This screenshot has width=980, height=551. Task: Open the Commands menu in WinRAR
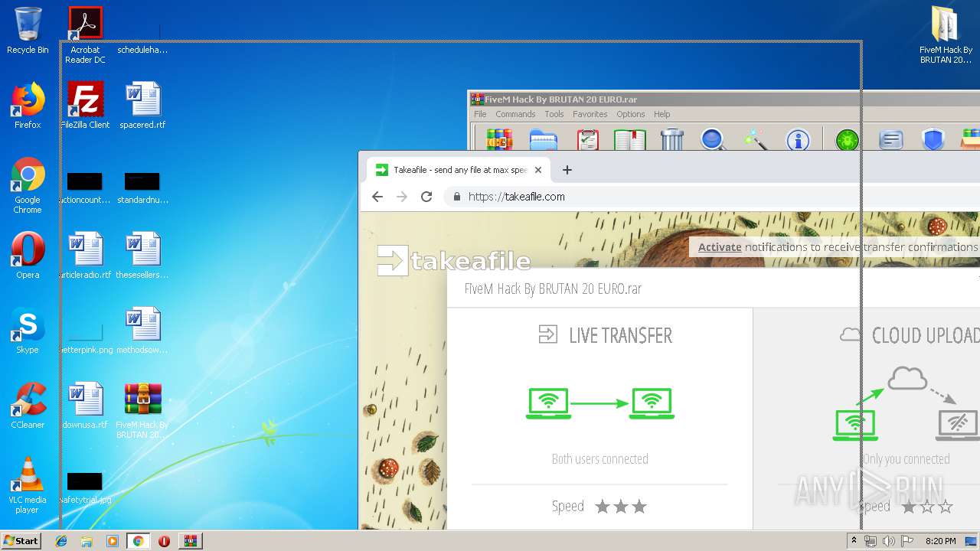(515, 114)
